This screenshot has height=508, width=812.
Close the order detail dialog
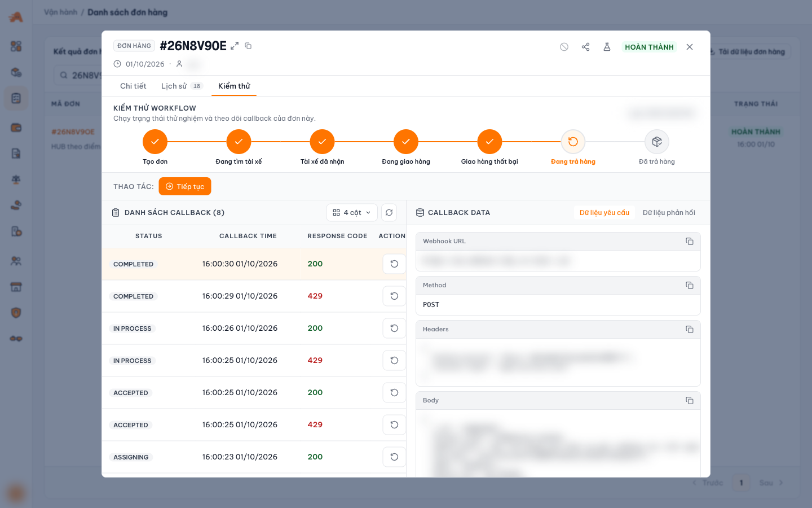tap(690, 47)
